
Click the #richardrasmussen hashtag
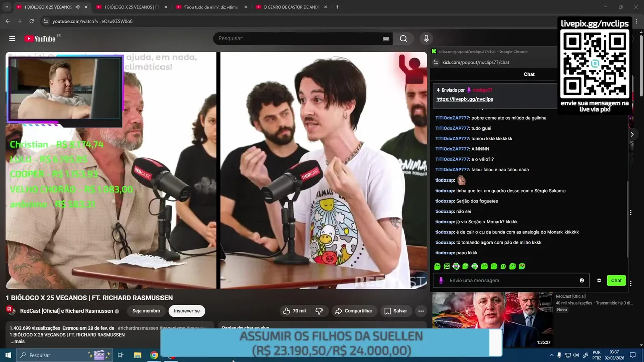pyautogui.click(x=138, y=328)
